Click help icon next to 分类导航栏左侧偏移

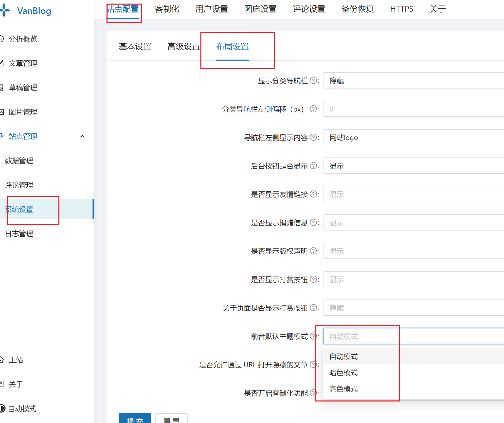pos(313,109)
